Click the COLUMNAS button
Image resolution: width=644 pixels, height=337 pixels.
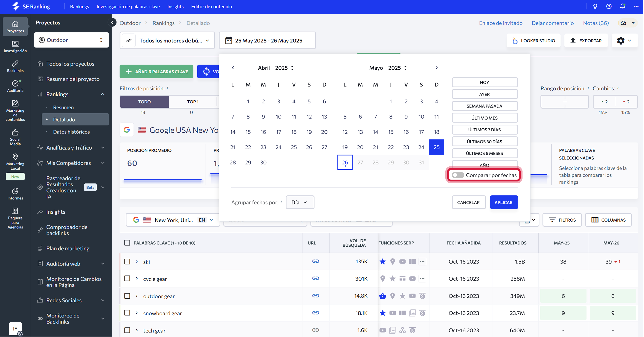pyautogui.click(x=608, y=220)
